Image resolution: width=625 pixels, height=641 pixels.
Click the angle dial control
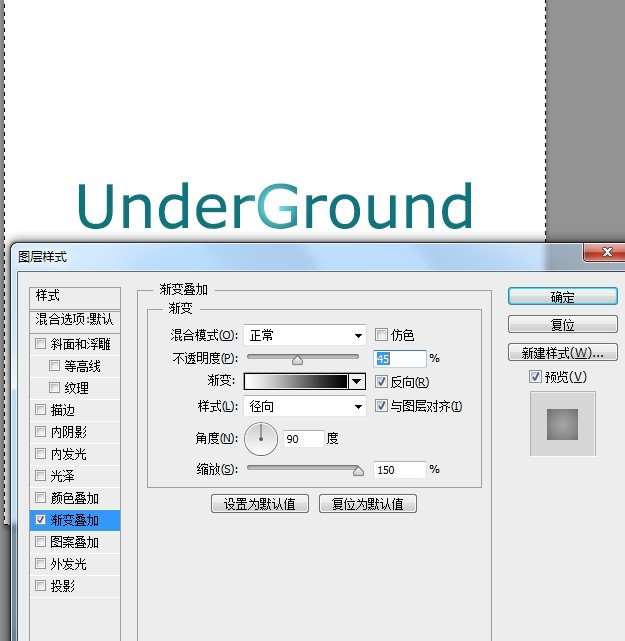pos(261,436)
